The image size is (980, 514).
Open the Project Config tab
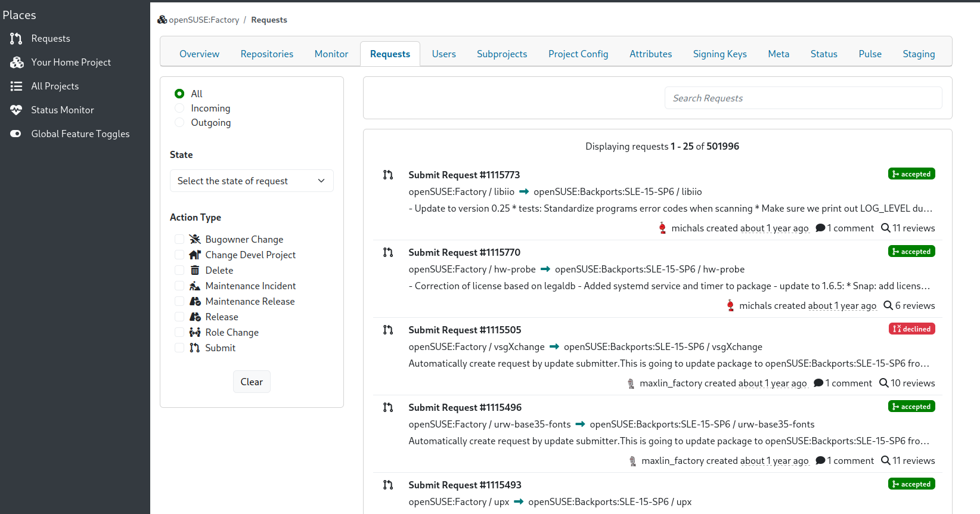(578, 54)
